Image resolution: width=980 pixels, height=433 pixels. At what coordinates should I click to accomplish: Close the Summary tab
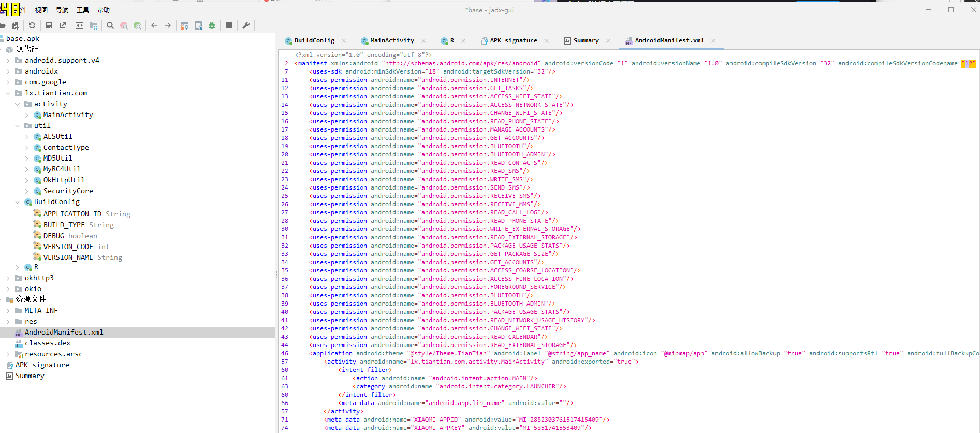pyautogui.click(x=608, y=41)
